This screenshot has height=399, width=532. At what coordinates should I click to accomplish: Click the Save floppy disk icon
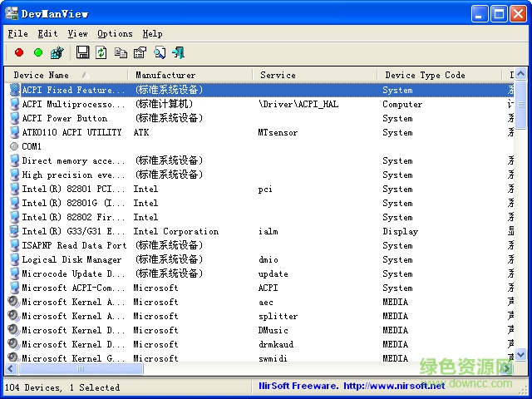(82, 52)
